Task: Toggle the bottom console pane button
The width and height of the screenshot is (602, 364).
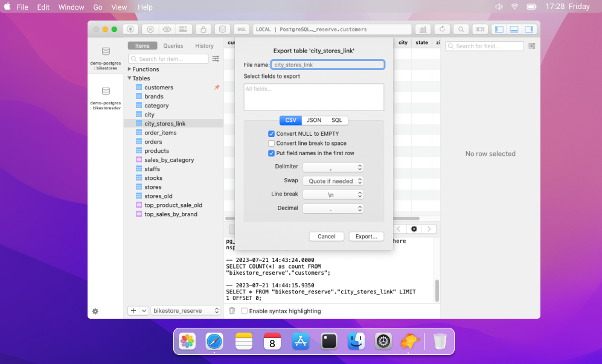Action: 514,29
